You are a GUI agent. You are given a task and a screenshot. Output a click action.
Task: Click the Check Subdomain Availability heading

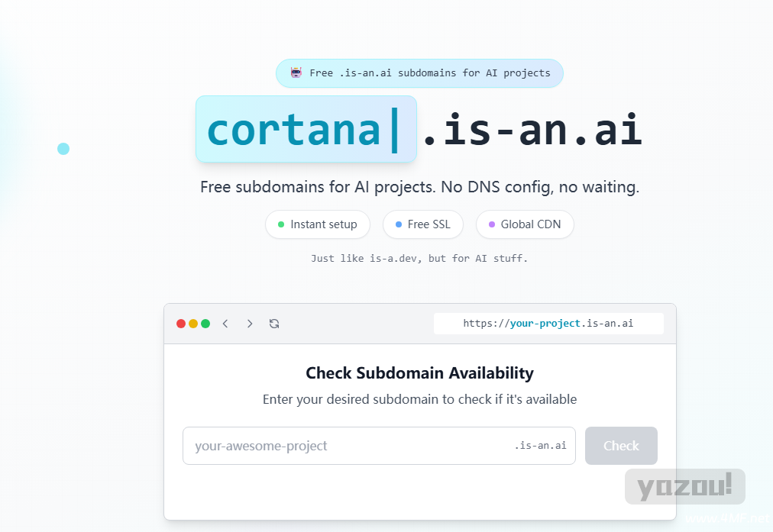click(419, 373)
